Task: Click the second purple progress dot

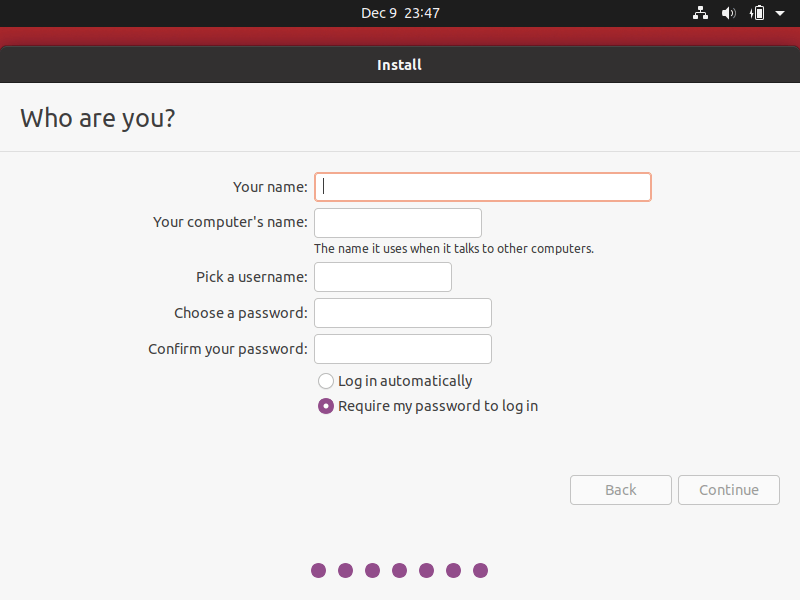Action: pyautogui.click(x=345, y=570)
